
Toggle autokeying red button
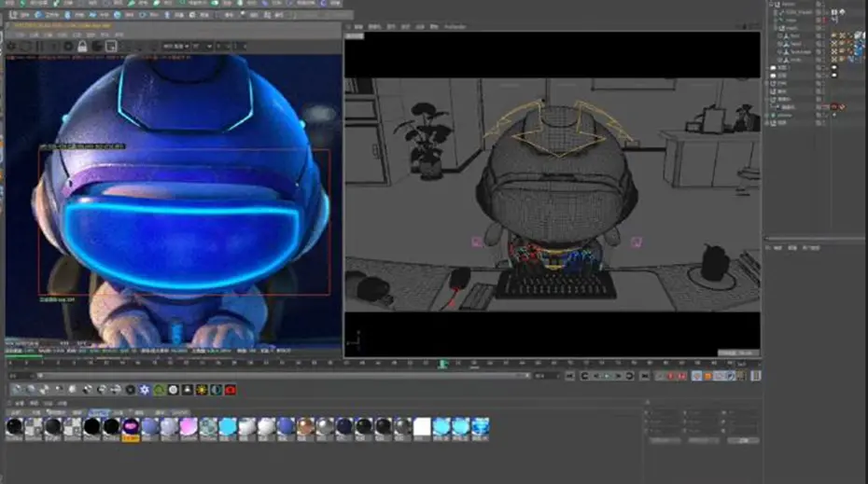682,376
